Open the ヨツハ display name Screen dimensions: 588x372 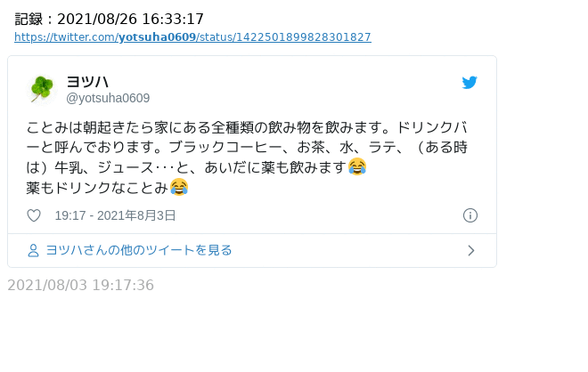[x=87, y=82]
